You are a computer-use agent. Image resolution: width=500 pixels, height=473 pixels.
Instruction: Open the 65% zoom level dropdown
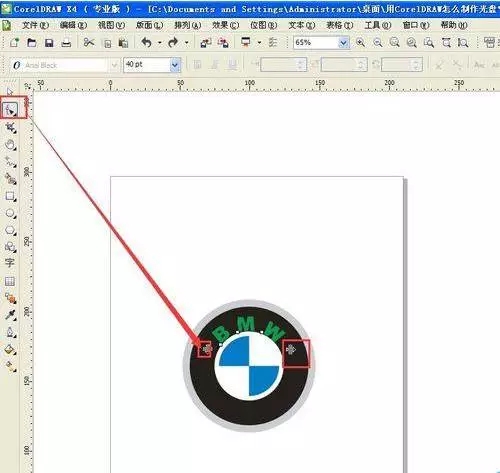343,43
